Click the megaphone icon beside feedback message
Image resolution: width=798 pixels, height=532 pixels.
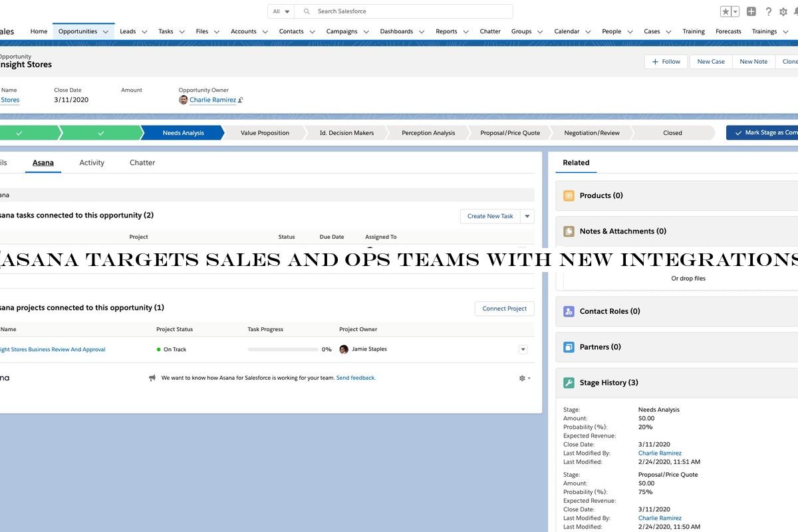point(152,378)
